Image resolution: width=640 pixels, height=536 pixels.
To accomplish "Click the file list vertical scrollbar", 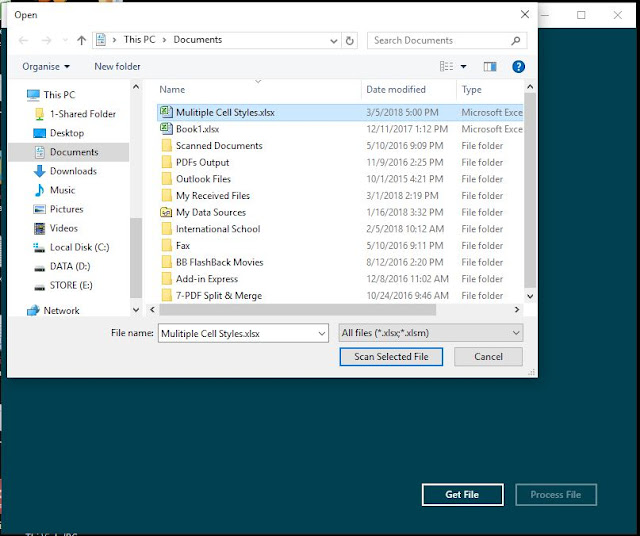I will (x=530, y=190).
